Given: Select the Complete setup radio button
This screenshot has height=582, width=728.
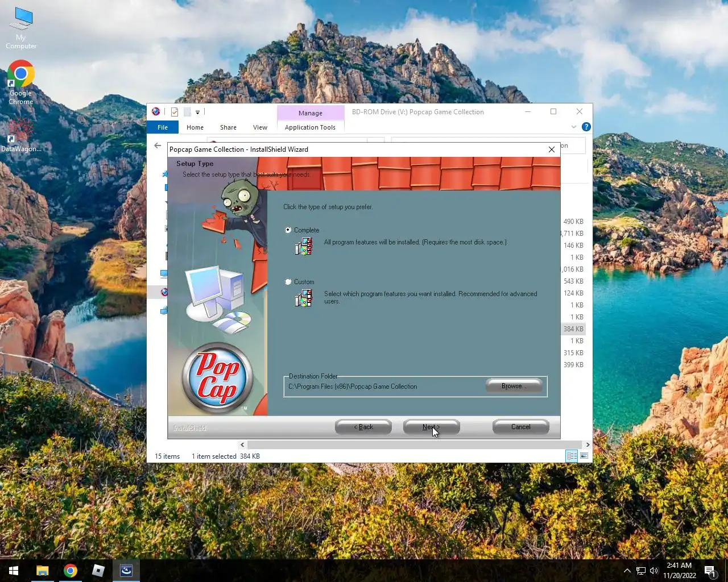Looking at the screenshot, I should point(288,230).
